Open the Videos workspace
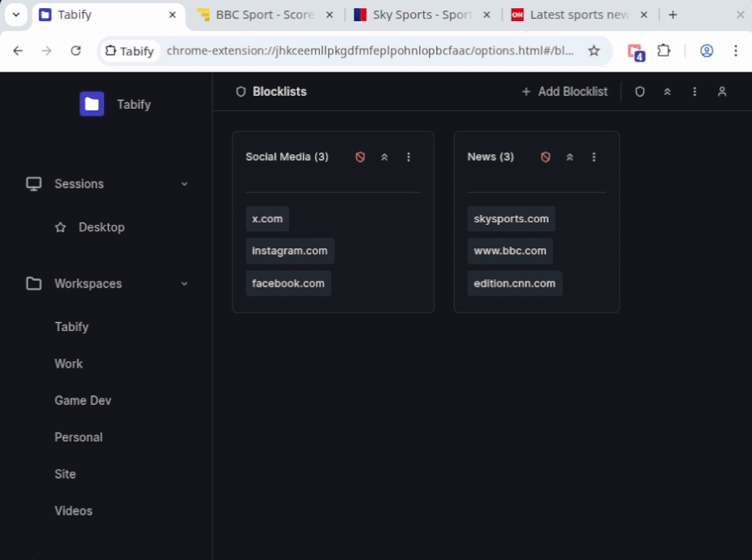The image size is (752, 560). click(x=73, y=511)
